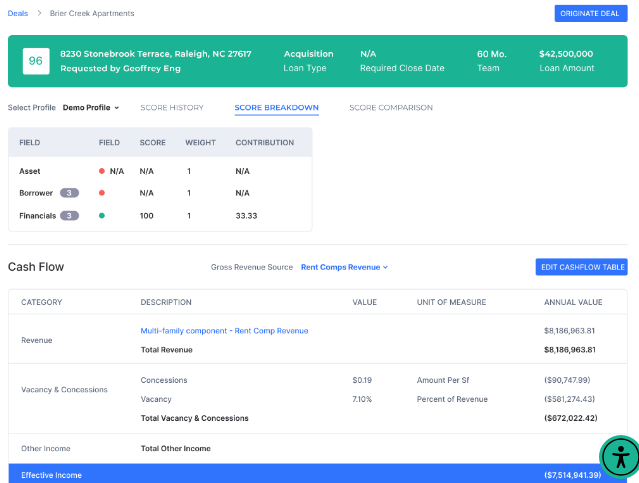This screenshot has height=483, width=639.
Task: Select the Score Breakdown tab
Action: click(276, 107)
